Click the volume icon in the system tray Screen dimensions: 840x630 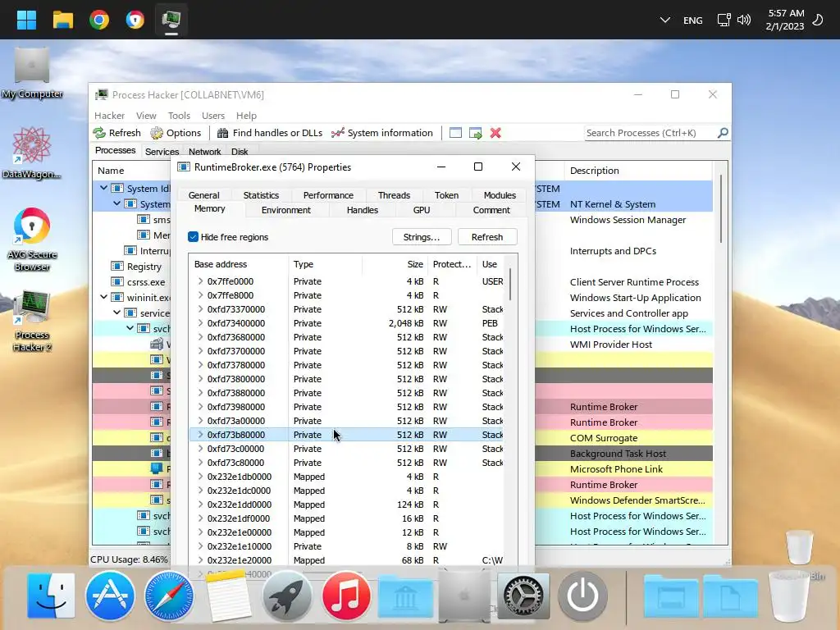pyautogui.click(x=743, y=20)
